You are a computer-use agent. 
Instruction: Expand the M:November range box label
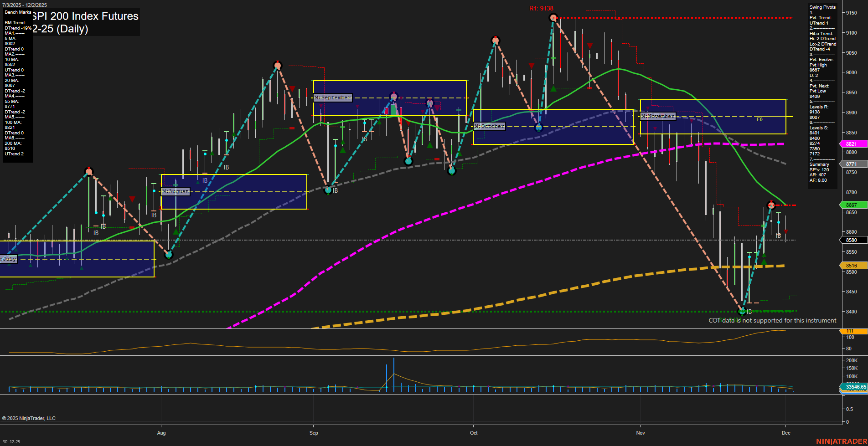pyautogui.click(x=658, y=116)
